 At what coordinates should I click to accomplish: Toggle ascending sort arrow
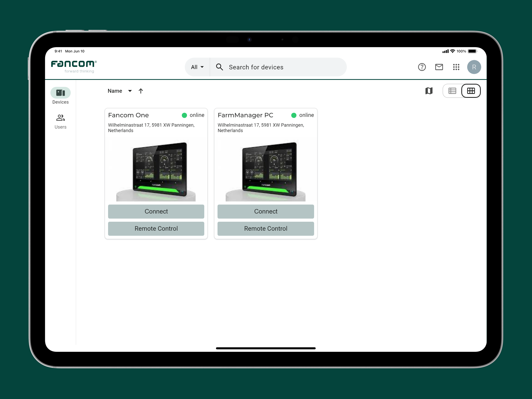click(x=141, y=91)
